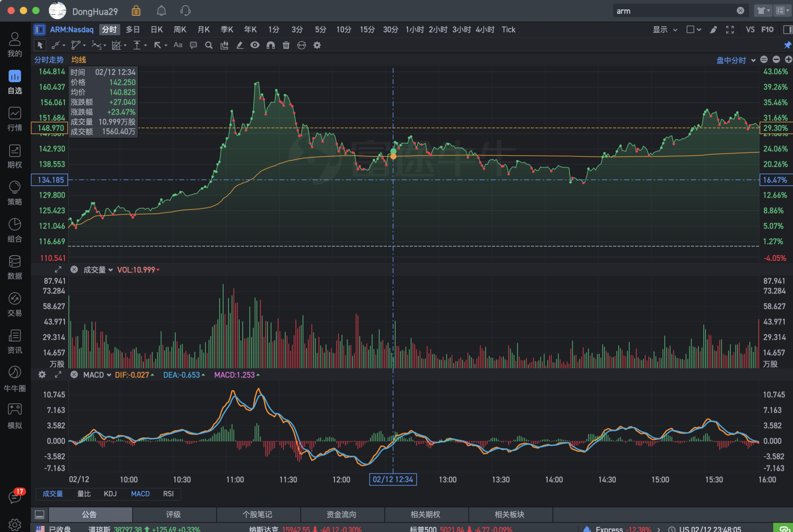Image resolution: width=793 pixels, height=532 pixels.
Task: Close the MACD sub-chart
Action: pyautogui.click(x=74, y=375)
